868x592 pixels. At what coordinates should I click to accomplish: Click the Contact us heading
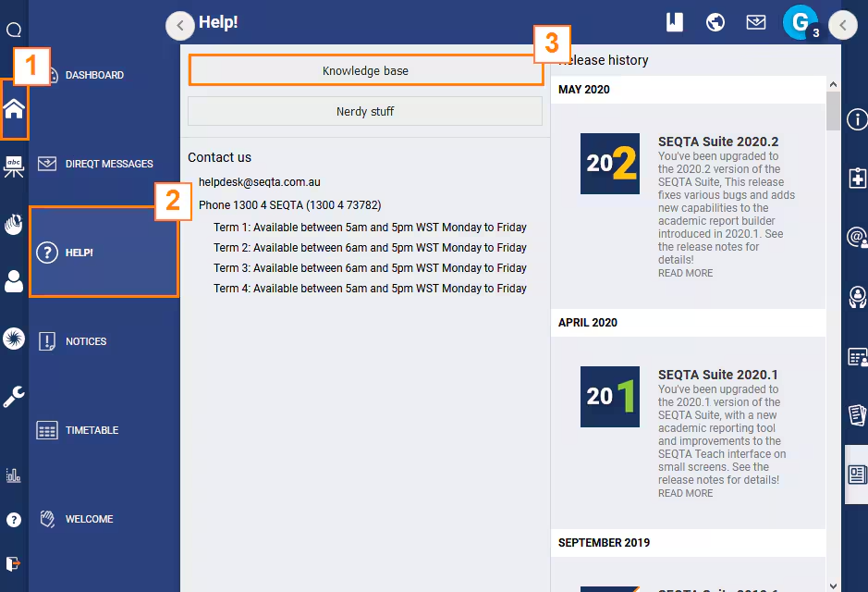219,157
